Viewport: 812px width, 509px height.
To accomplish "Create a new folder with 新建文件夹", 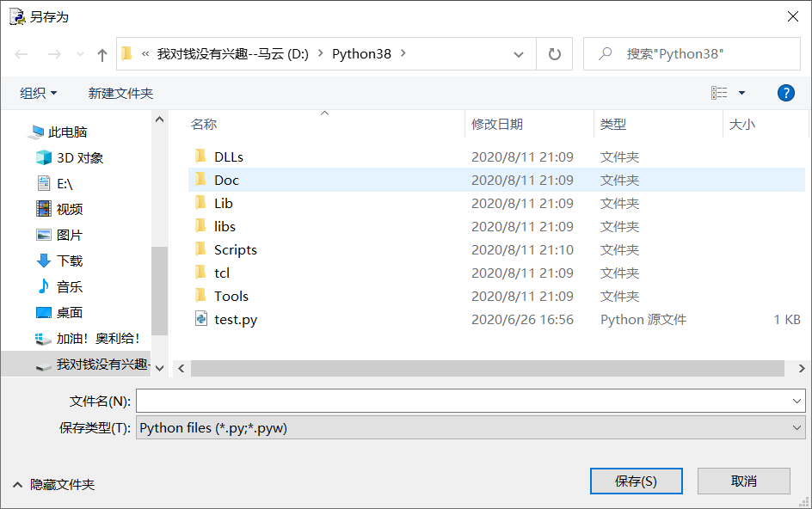I will pos(120,93).
